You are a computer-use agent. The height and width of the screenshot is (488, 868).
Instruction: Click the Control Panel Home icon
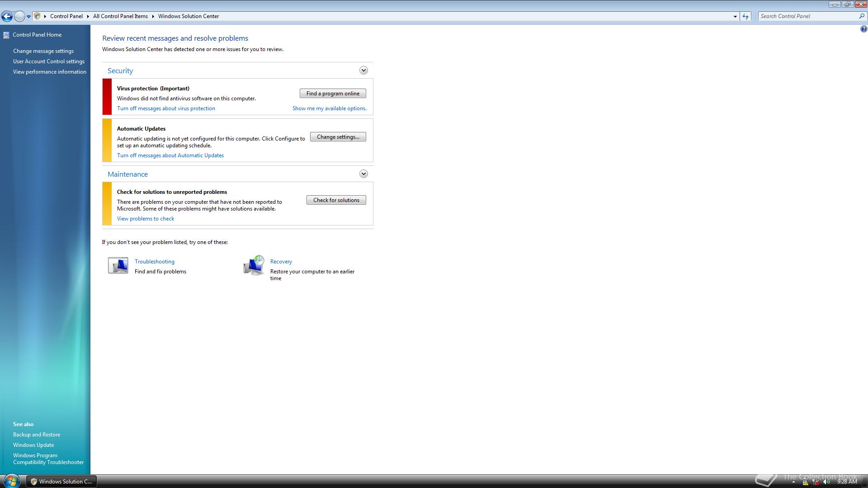[x=6, y=35]
